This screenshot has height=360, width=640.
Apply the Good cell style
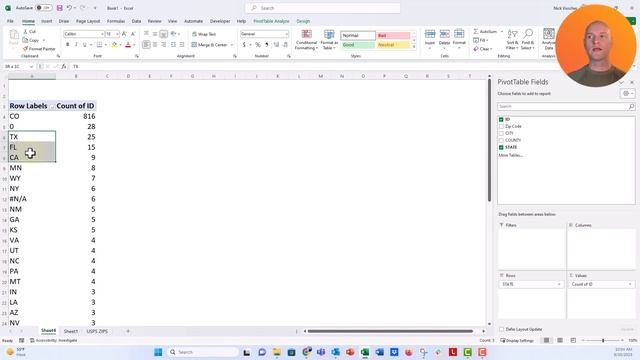pyautogui.click(x=358, y=45)
